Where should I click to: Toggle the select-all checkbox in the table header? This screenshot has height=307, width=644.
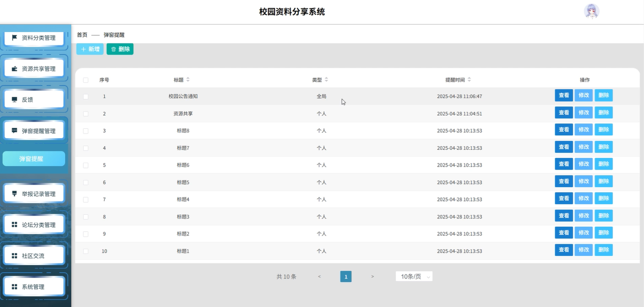coord(86,80)
